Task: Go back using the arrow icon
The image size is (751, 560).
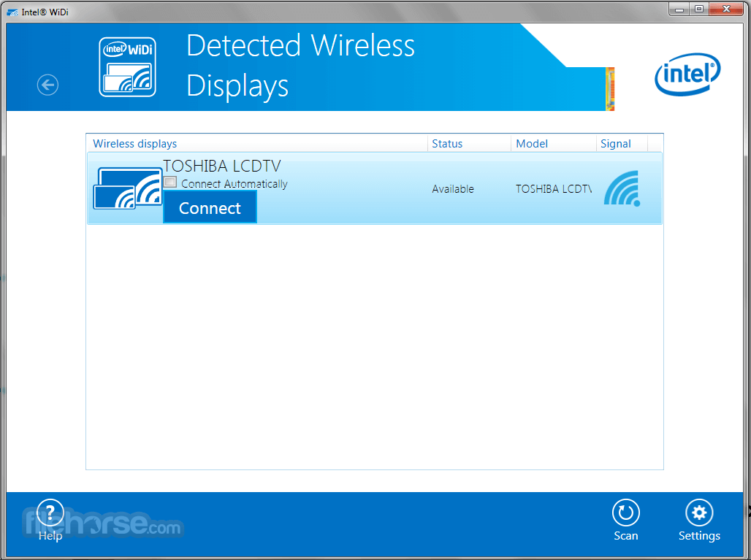Action: point(47,85)
